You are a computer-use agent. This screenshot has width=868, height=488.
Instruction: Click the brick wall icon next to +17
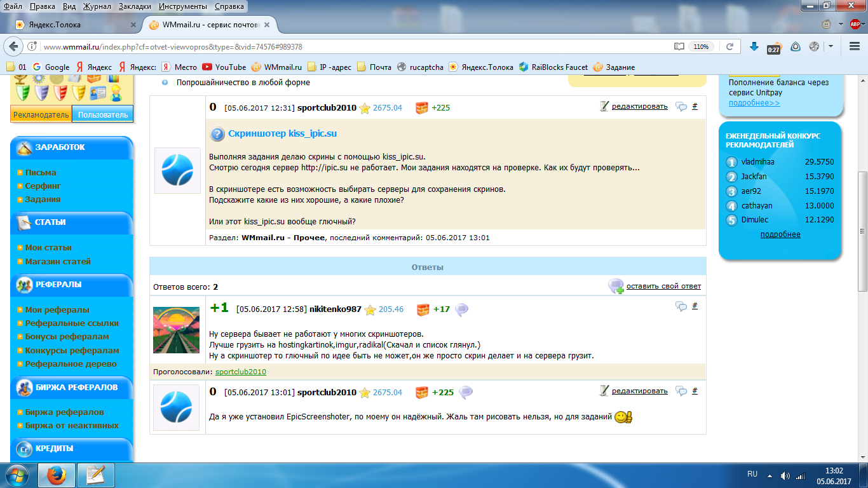(x=423, y=310)
